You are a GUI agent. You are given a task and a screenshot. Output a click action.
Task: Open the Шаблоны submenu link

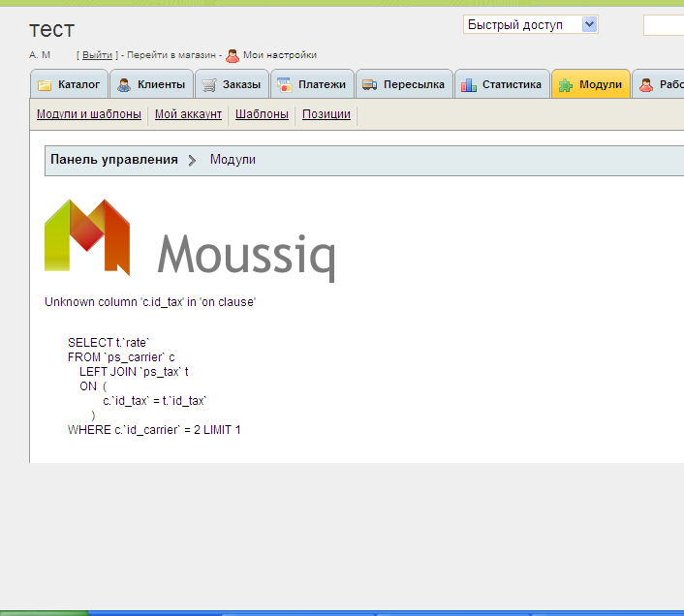(x=262, y=114)
